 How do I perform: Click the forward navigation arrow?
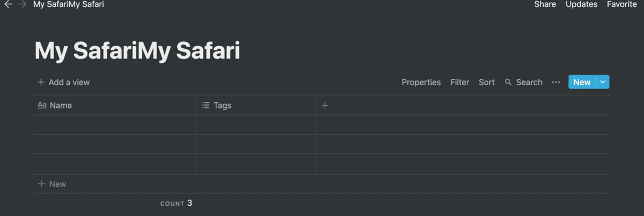click(22, 4)
